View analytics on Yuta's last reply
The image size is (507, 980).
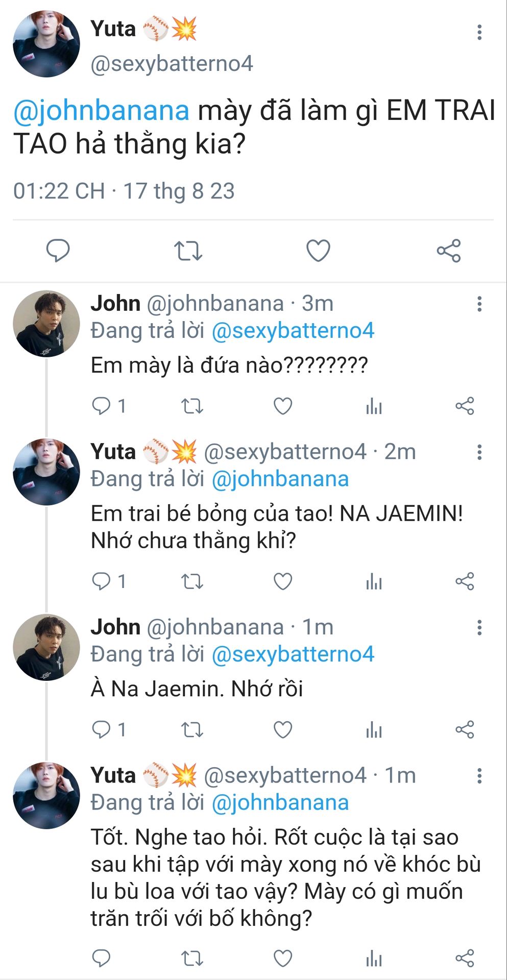coord(374,959)
